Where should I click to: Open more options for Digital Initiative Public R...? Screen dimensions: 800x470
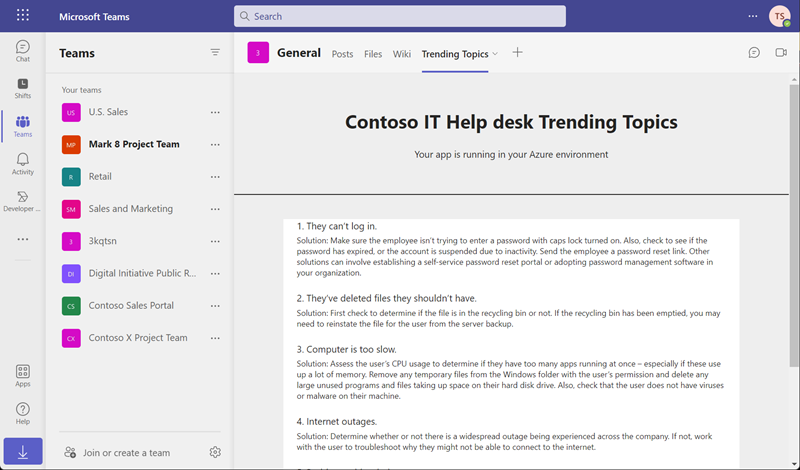click(215, 274)
